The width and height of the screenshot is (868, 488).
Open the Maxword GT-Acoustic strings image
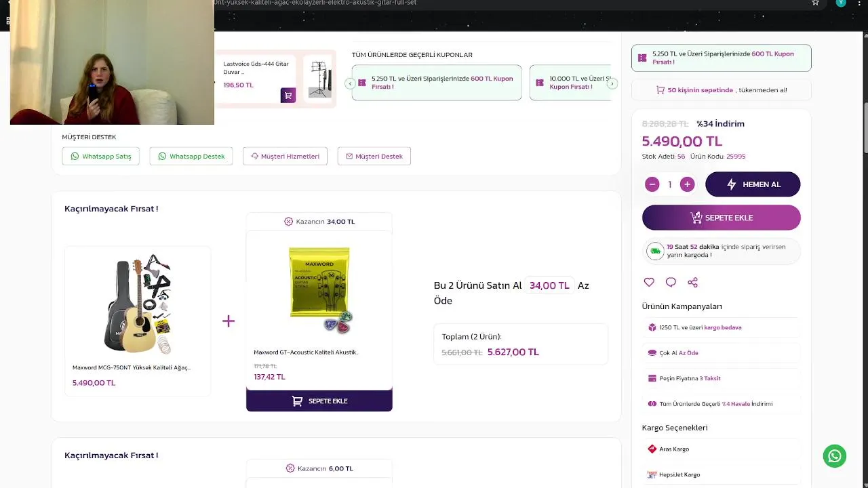pyautogui.click(x=319, y=289)
